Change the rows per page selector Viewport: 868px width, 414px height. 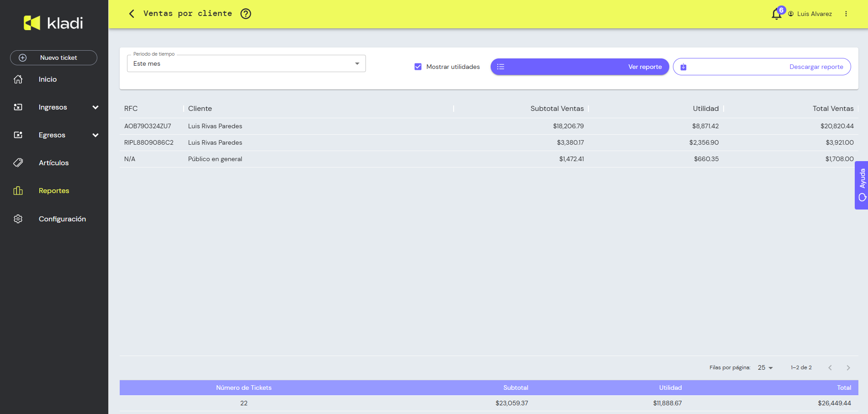click(765, 368)
